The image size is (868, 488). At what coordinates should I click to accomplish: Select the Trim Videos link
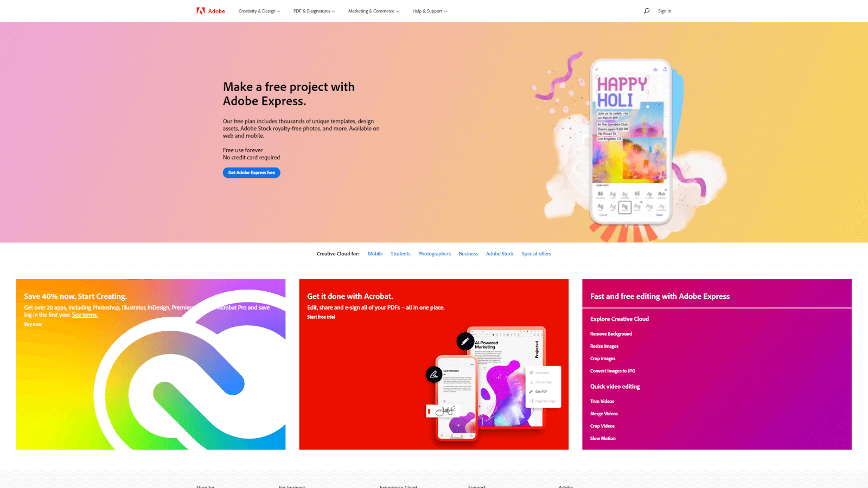(602, 401)
